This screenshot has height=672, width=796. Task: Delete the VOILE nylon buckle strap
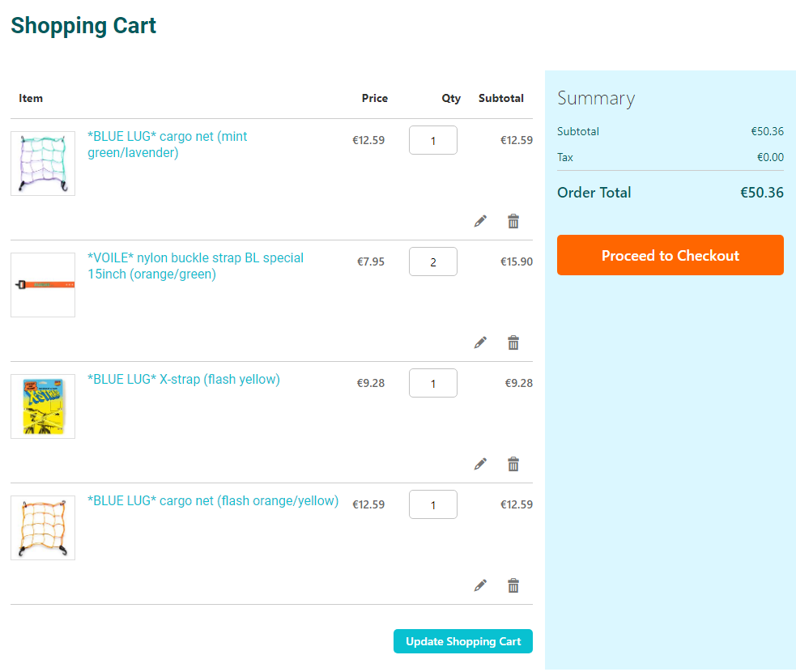pos(513,342)
